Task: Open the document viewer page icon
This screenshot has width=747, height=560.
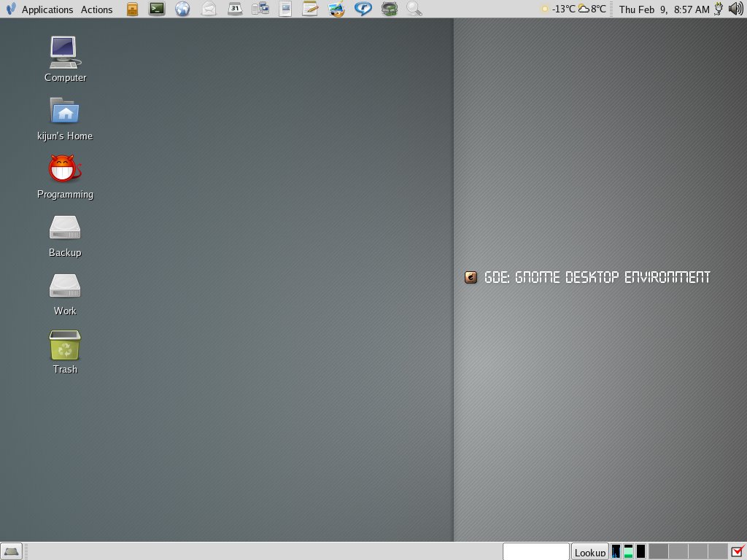Action: click(x=285, y=9)
